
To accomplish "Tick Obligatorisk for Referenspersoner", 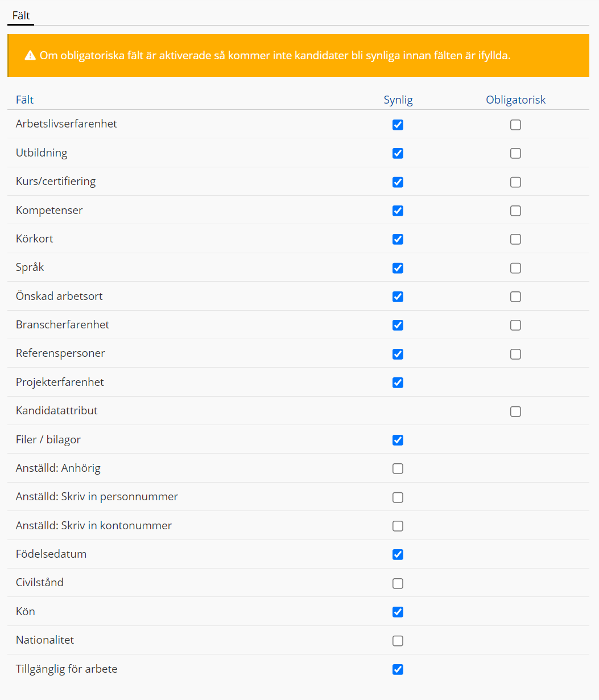I will (515, 354).
